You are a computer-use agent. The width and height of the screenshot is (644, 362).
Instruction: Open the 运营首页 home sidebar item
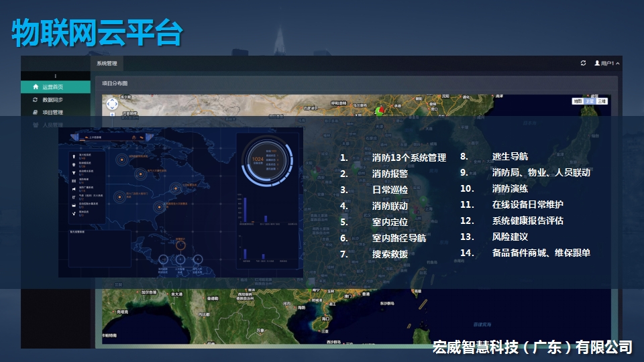(x=56, y=87)
